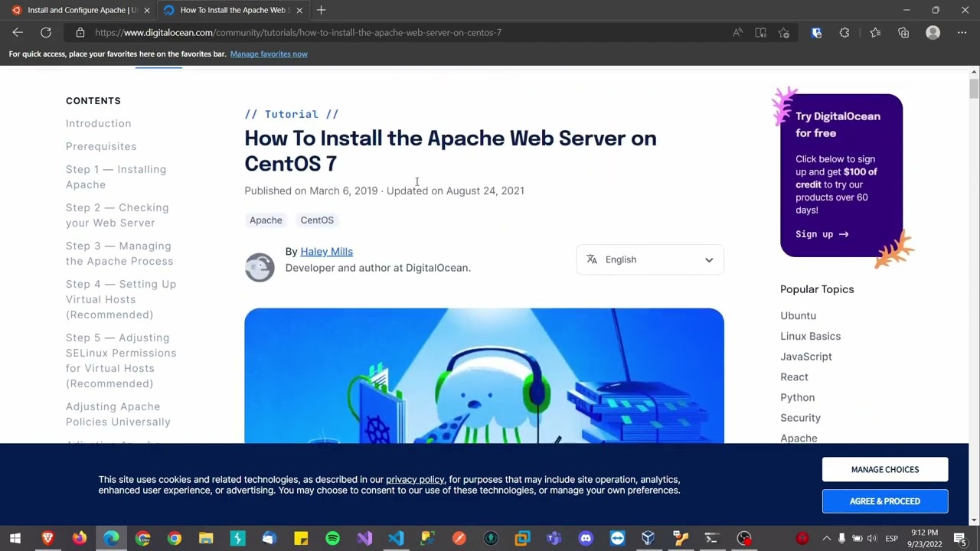This screenshot has height=551, width=980.
Task: Open Visual Studio Code from taskbar
Action: [396, 539]
